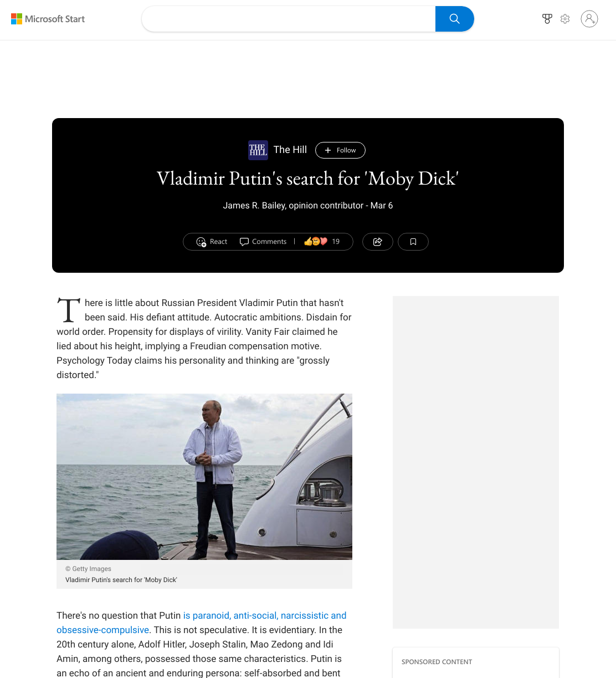The width and height of the screenshot is (616, 678).
Task: View the 19 reactions emoji count
Action: 322,242
